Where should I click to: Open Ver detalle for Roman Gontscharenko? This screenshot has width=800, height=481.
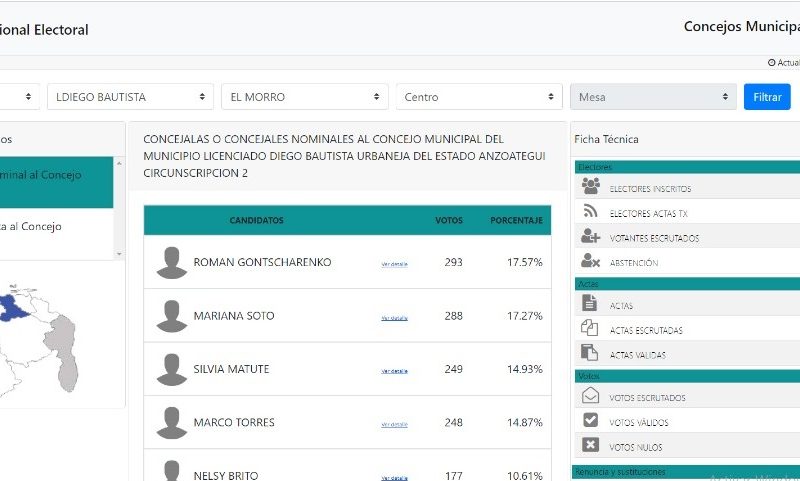394,264
